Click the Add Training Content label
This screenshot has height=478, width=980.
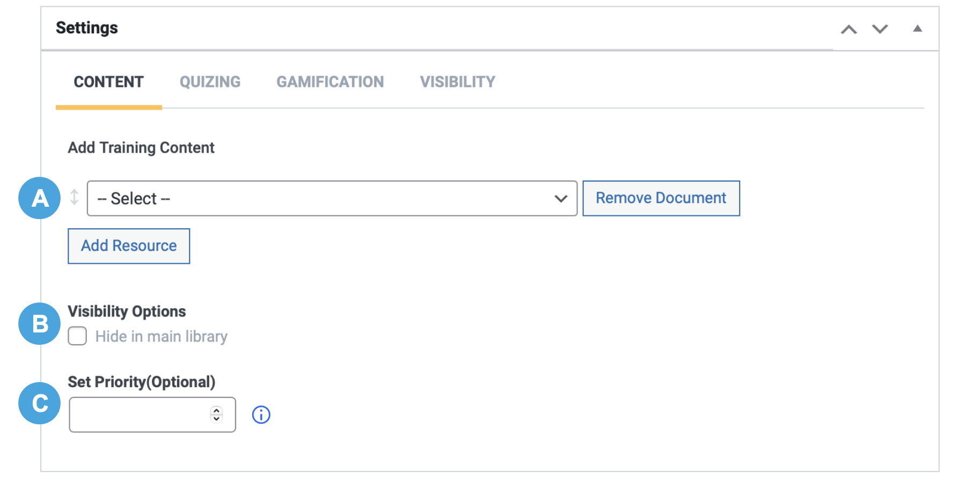coord(141,148)
